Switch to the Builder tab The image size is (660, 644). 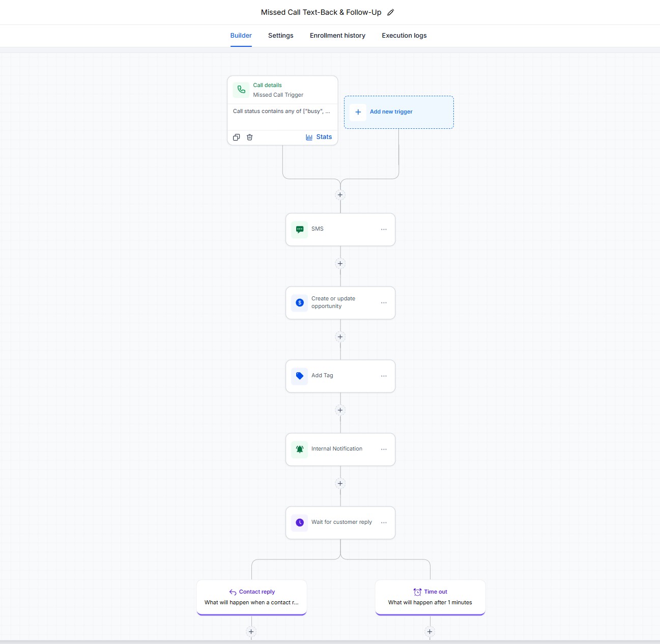[x=241, y=36]
